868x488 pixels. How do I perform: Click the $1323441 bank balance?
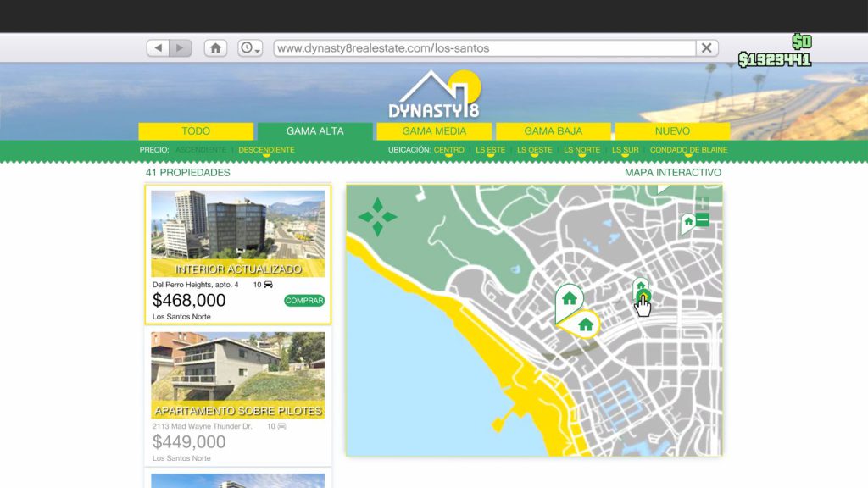click(x=775, y=60)
